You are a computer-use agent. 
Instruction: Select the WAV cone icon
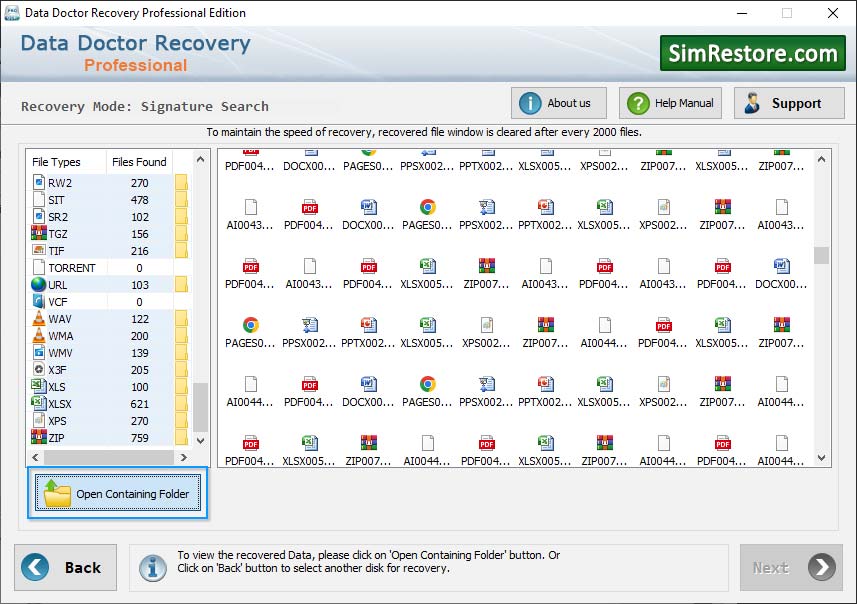point(39,318)
